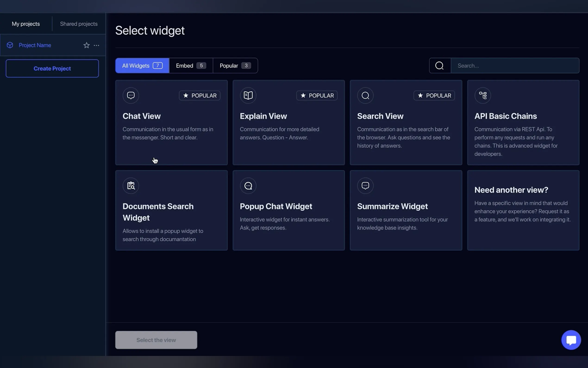Click the Search View magnifier icon
The width and height of the screenshot is (588, 368).
coord(365,95)
